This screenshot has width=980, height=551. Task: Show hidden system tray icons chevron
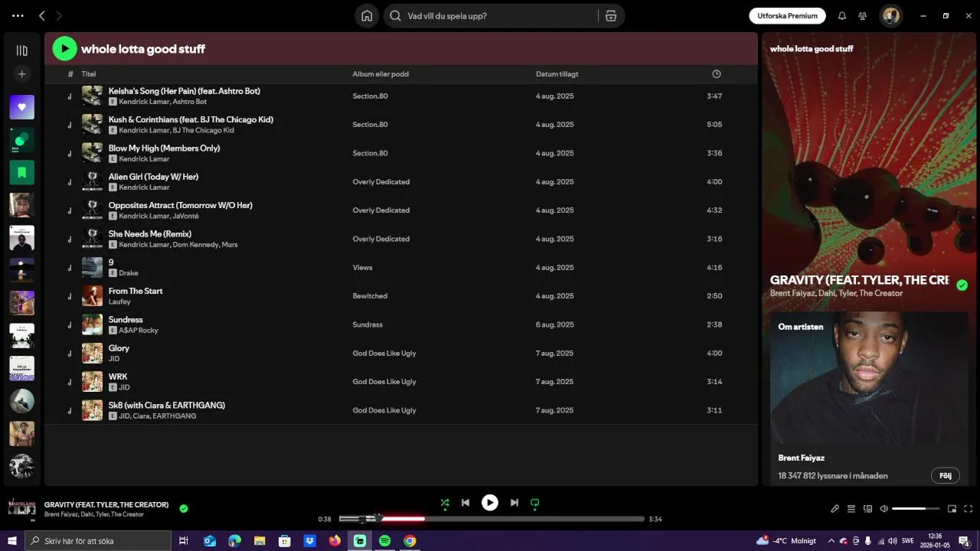coord(831,541)
